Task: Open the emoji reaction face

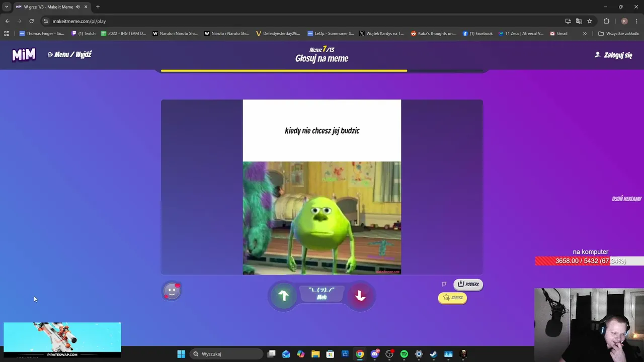Action: point(172,291)
